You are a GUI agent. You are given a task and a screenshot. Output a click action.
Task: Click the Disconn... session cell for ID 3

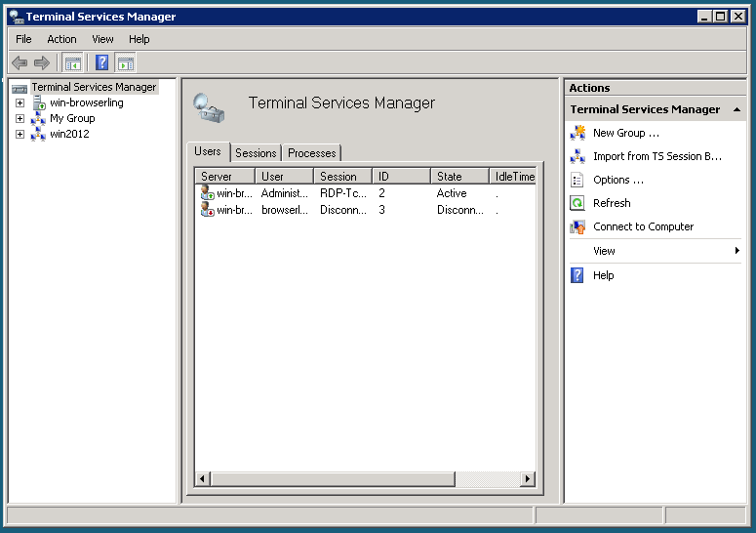tap(343, 210)
